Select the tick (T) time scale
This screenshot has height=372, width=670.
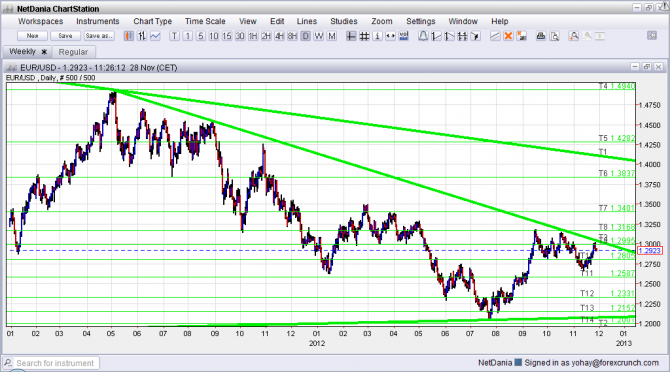174,36
